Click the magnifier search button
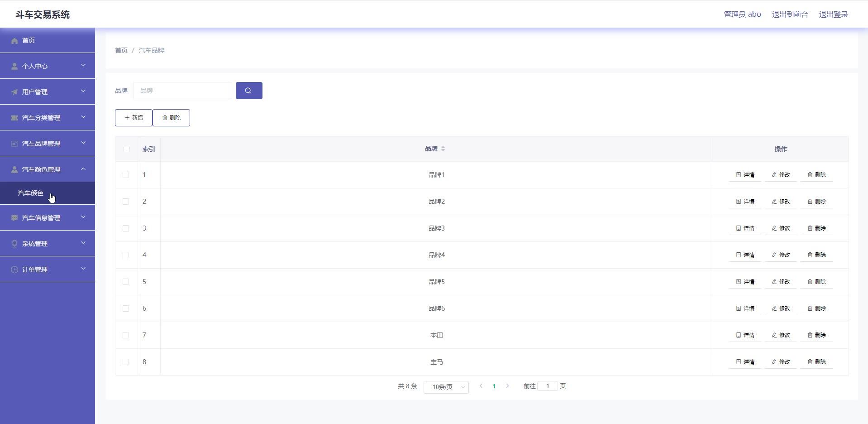The width and height of the screenshot is (868, 424). pyautogui.click(x=248, y=91)
